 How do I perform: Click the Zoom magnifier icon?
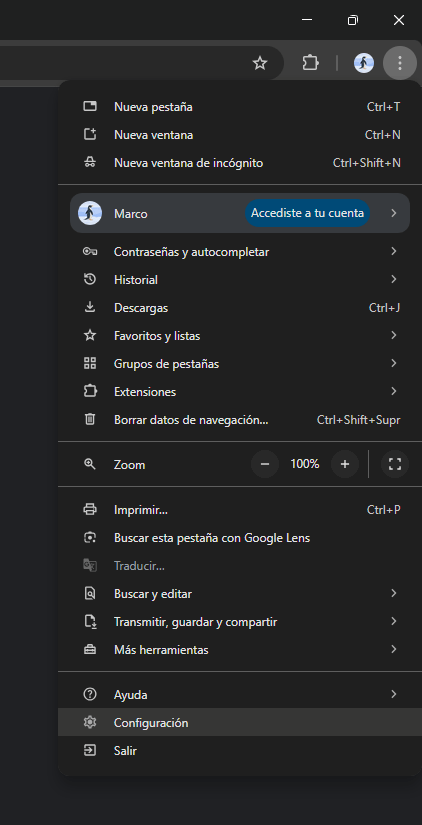pos(90,464)
